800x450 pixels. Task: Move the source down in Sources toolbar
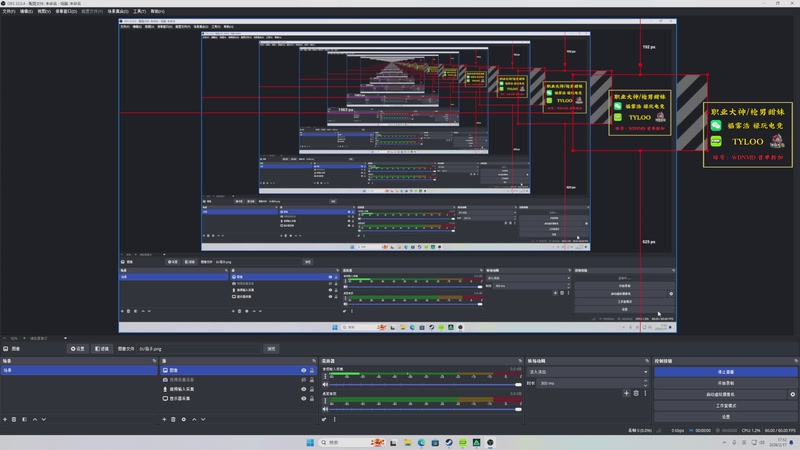point(203,419)
